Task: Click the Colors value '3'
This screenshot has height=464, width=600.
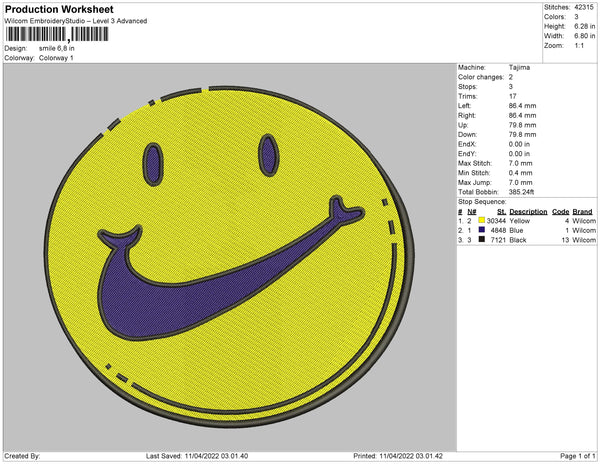Action: pyautogui.click(x=576, y=17)
